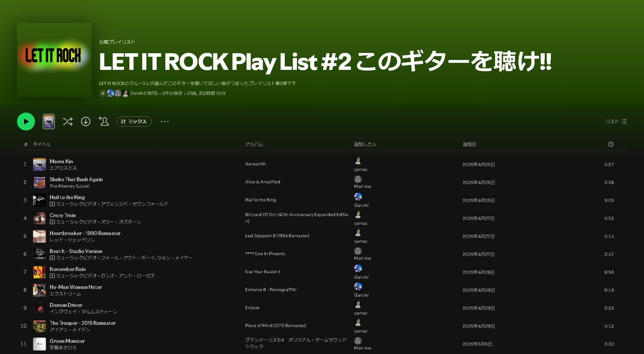Open the small playlist preview thumbnail beside play

point(49,121)
